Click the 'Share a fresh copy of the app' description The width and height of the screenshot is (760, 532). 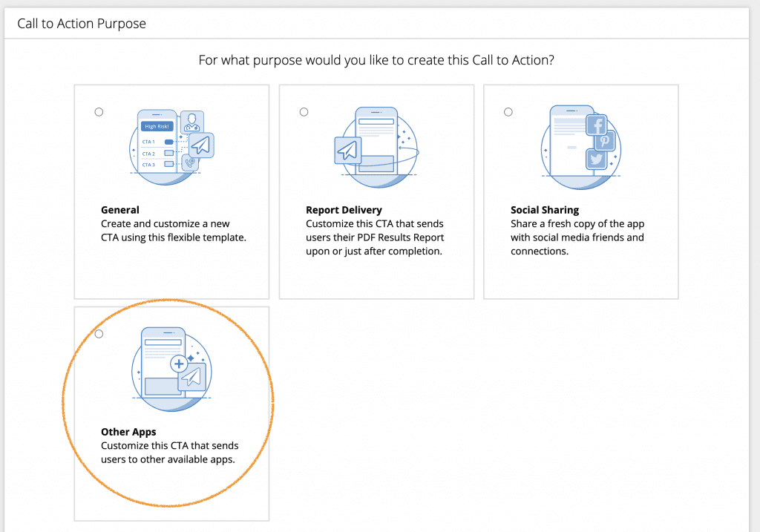(577, 224)
